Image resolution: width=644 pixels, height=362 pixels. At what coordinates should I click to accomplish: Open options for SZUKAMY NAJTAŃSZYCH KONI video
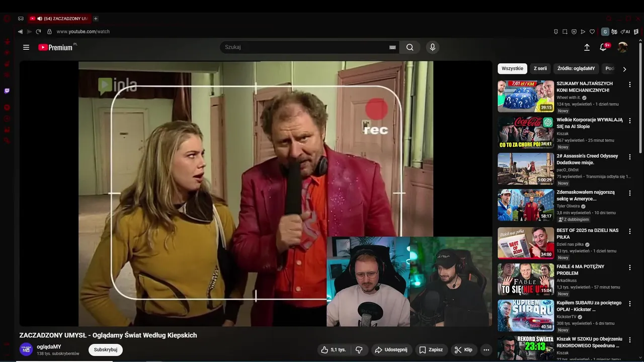click(x=630, y=84)
